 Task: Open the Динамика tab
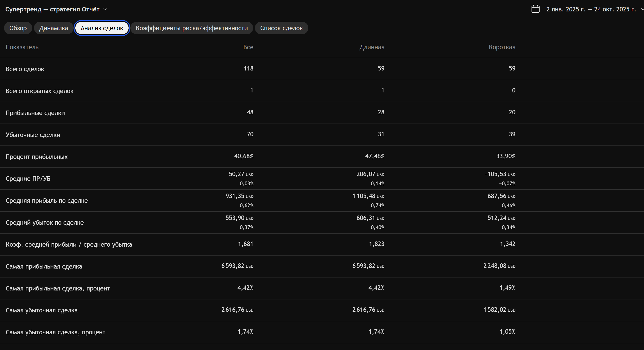pos(53,28)
